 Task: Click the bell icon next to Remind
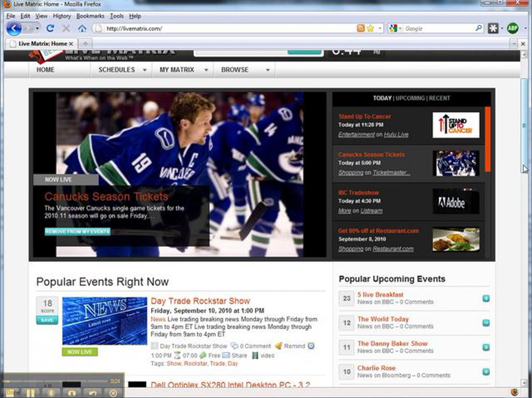[278, 346]
